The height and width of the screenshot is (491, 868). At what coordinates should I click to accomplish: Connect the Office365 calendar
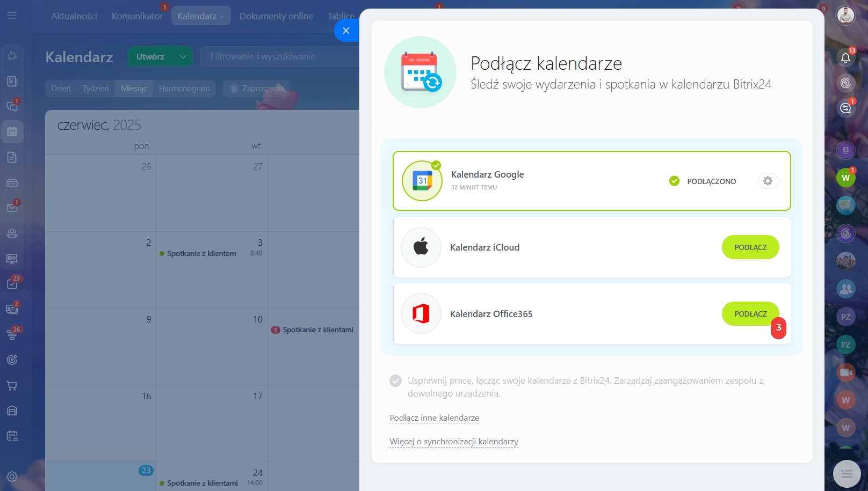750,314
